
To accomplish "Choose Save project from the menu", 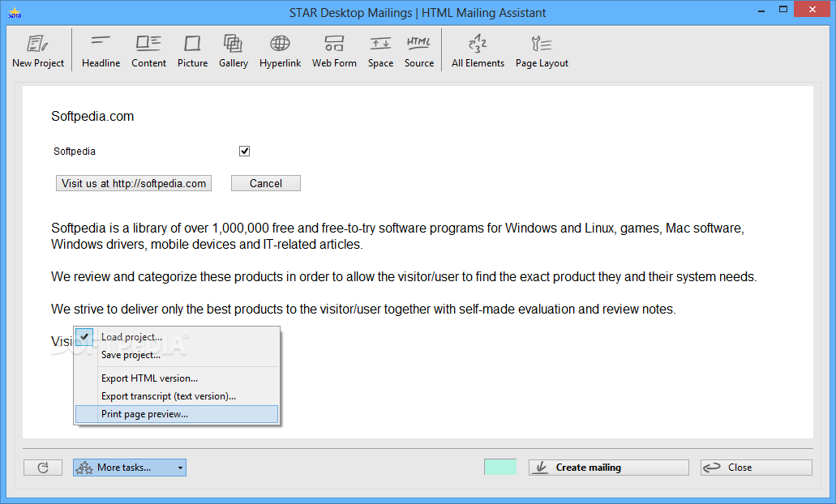I will tap(177, 355).
